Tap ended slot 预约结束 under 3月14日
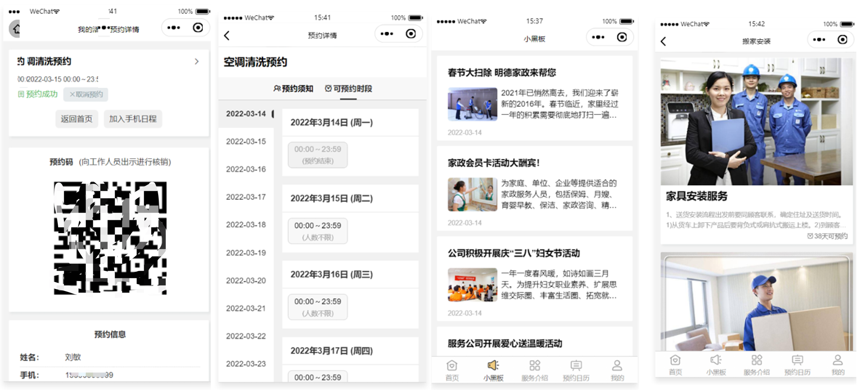The image size is (868, 390). (x=318, y=155)
